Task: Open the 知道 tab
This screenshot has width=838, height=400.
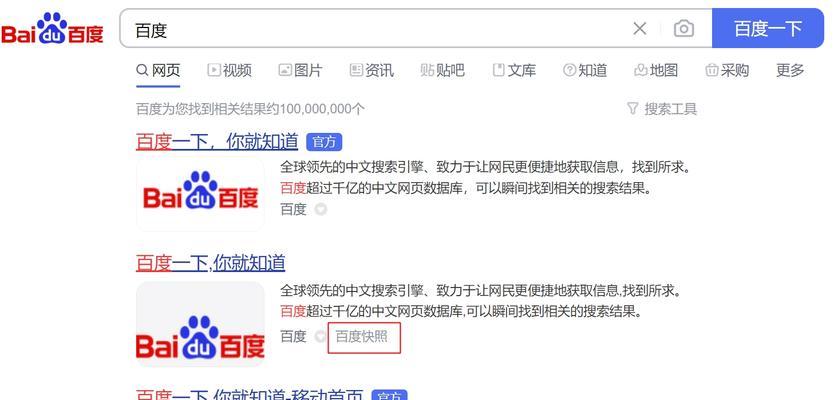Action: pyautogui.click(x=585, y=70)
